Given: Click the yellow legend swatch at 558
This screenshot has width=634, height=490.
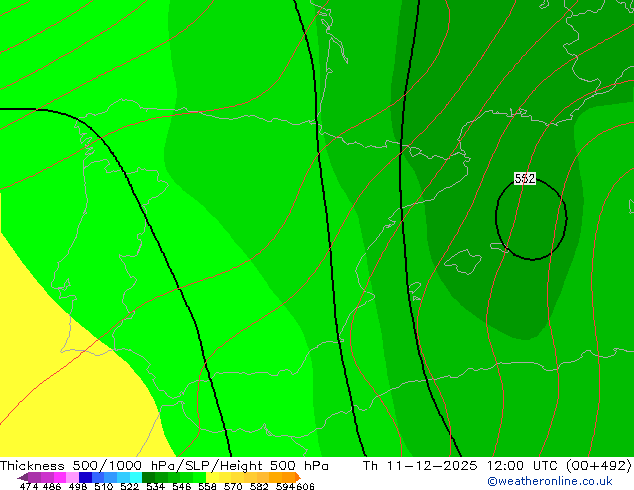Looking at the screenshot, I should coord(212,477).
